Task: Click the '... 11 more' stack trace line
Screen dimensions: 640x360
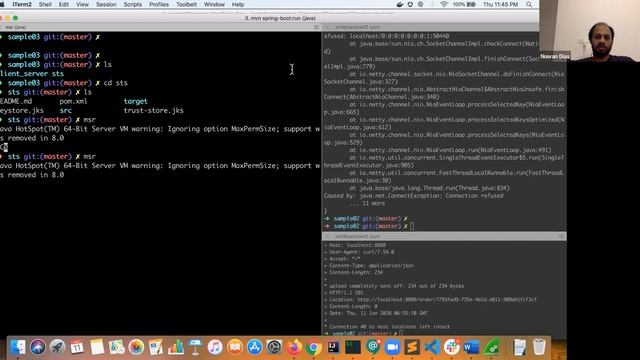Action: click(367, 203)
